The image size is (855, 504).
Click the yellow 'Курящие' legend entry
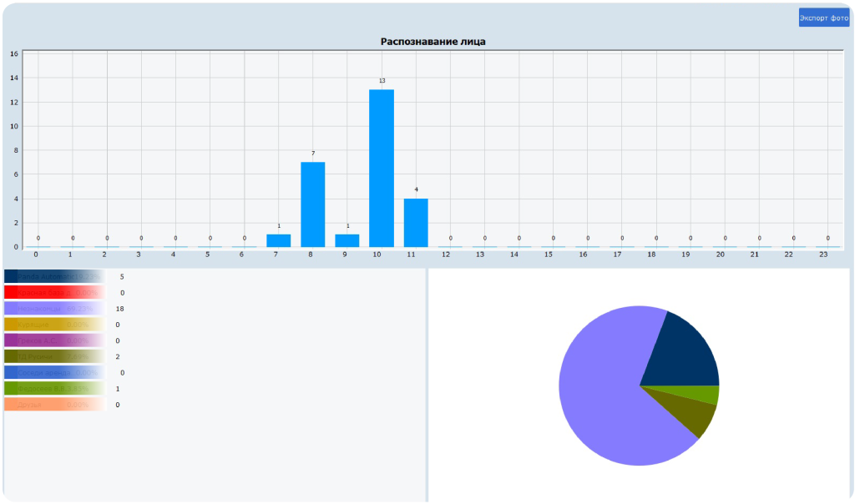53,325
